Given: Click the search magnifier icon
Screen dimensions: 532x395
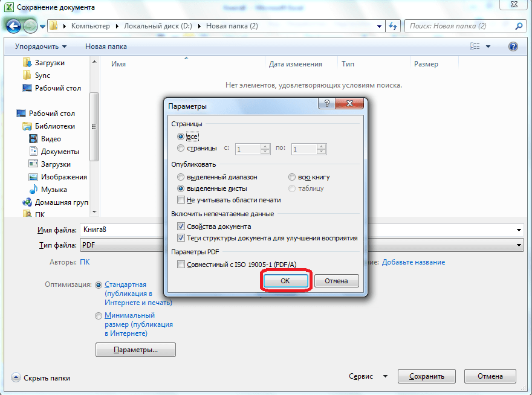Looking at the screenshot, I should pyautogui.click(x=518, y=27).
